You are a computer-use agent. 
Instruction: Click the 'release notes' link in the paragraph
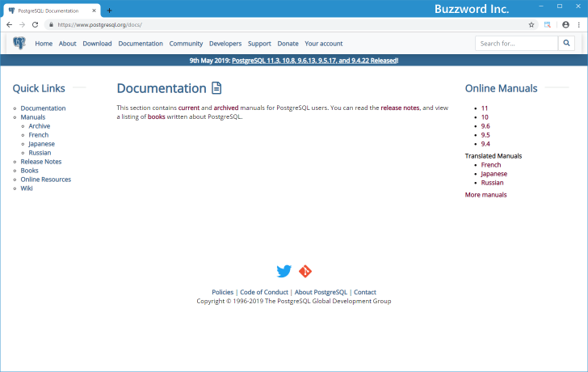click(x=400, y=108)
